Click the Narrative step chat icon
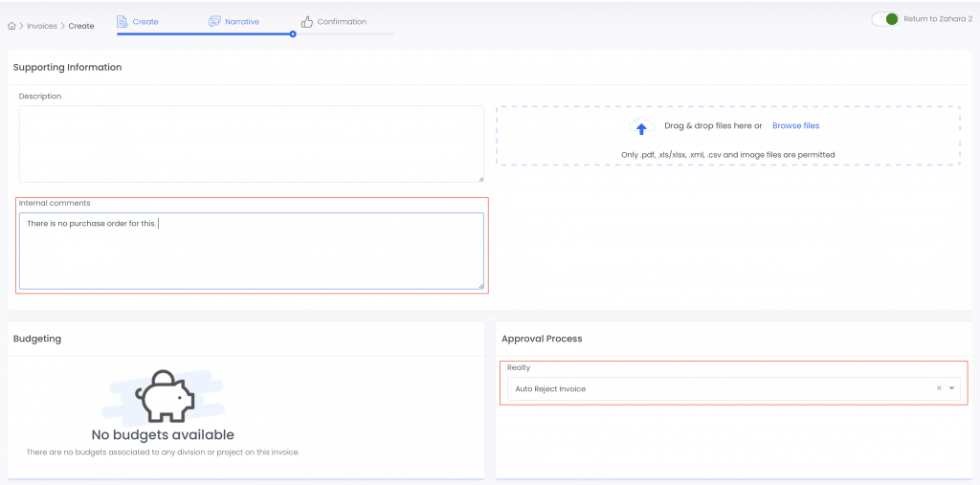This screenshot has width=980, height=485. coord(214,22)
